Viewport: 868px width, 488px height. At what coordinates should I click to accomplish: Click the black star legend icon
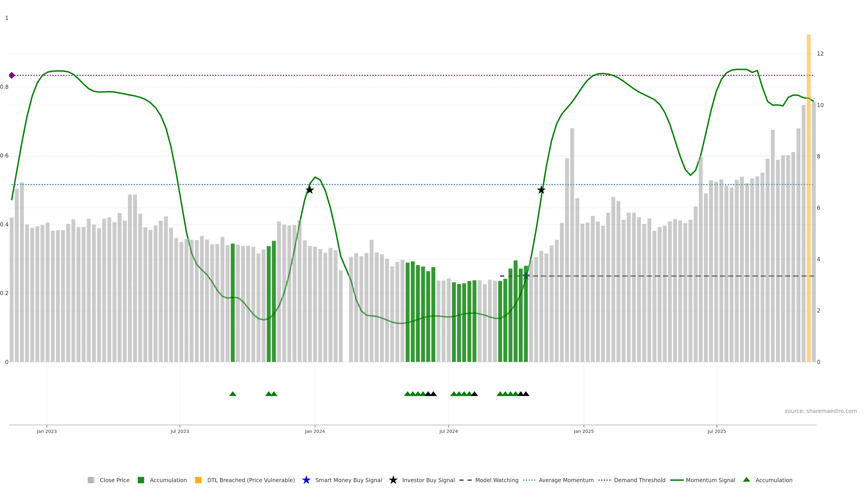tap(393, 480)
